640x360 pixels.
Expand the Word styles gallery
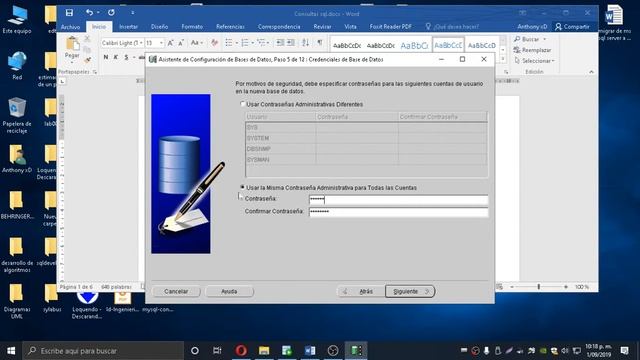click(503, 59)
